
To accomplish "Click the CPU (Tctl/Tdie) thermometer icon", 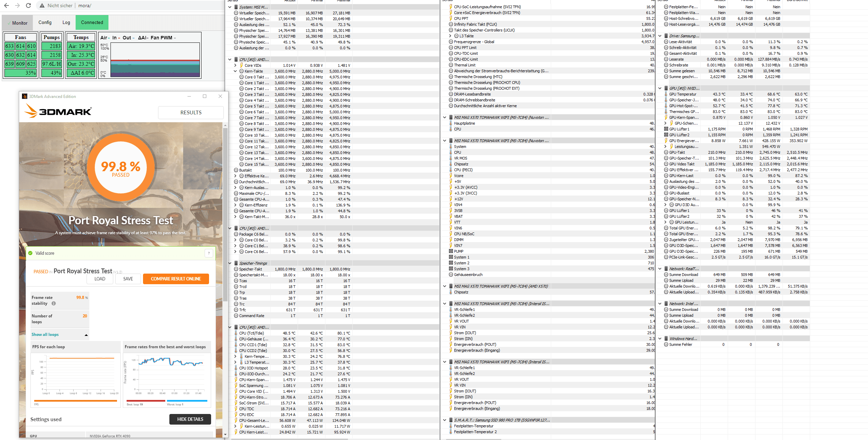I will click(236, 333).
